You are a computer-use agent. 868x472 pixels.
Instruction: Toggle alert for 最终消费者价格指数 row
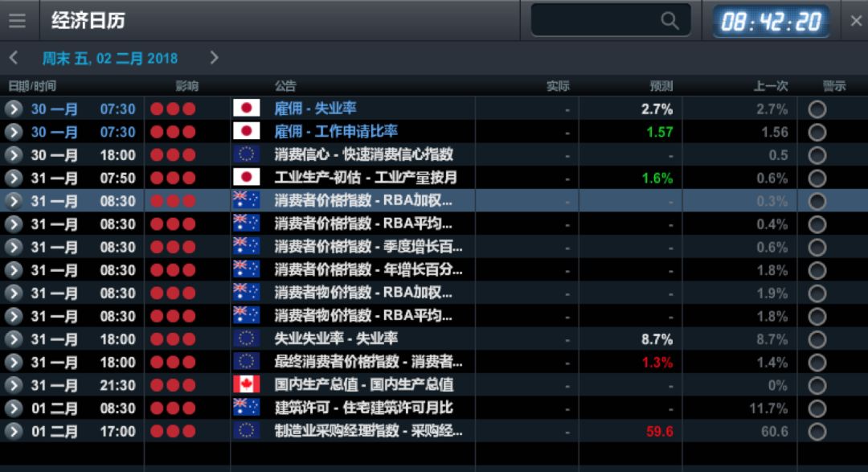click(x=817, y=363)
